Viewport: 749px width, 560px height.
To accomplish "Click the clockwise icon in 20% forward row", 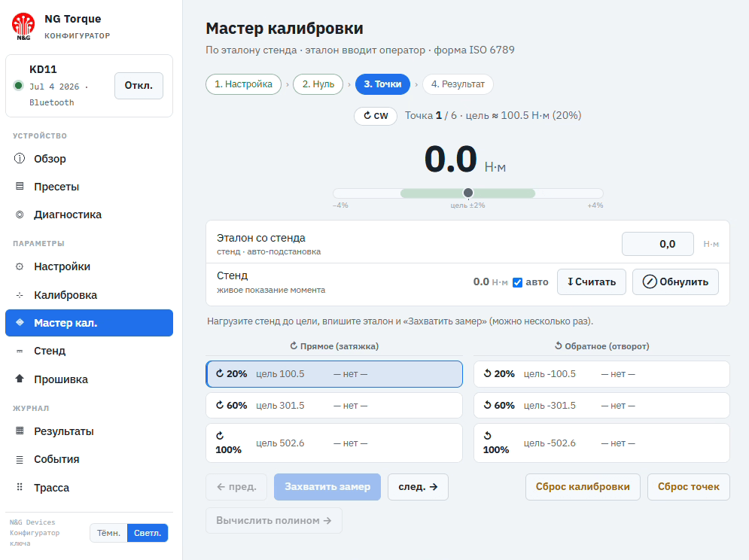I will [x=220, y=373].
